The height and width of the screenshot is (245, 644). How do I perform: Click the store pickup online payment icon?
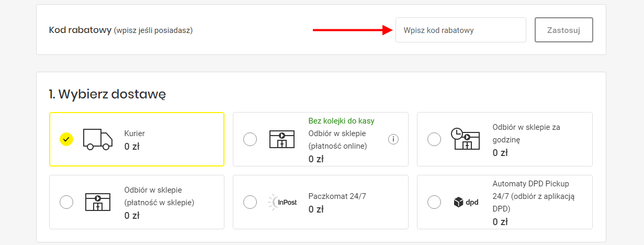coord(281,139)
